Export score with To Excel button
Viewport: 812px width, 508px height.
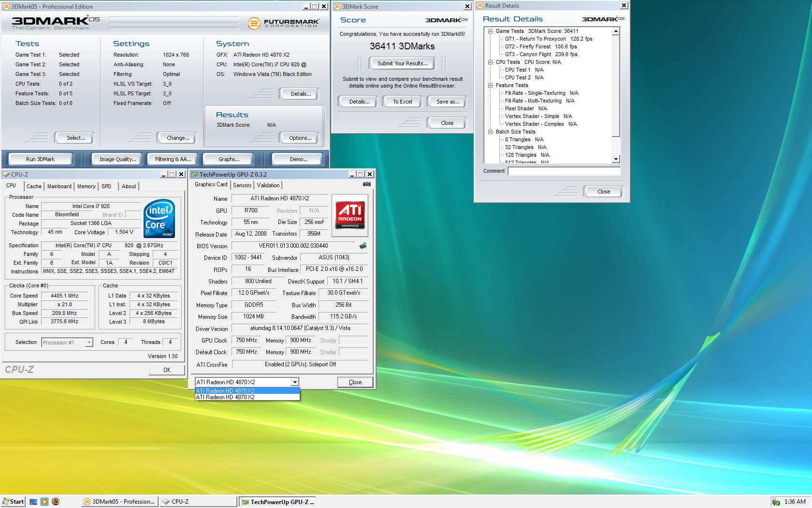coord(402,102)
